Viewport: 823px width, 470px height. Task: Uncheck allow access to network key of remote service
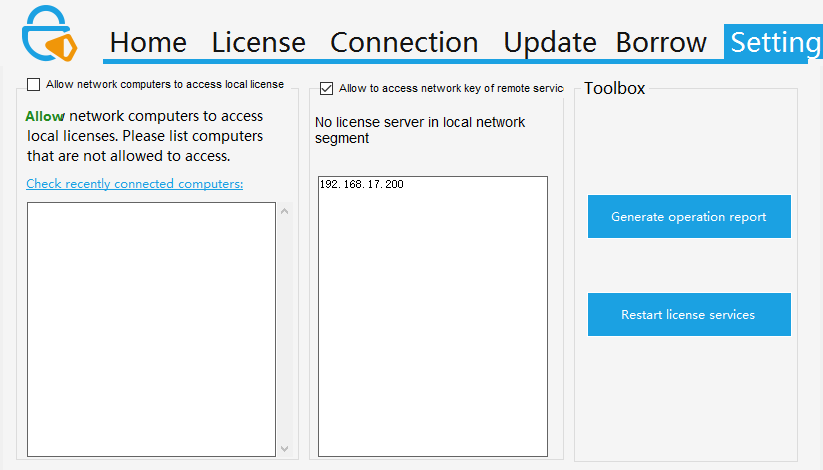point(327,89)
